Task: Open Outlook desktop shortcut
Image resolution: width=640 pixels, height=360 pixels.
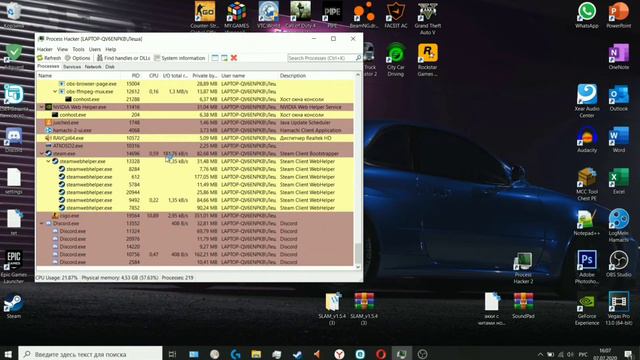Action: coord(618,98)
